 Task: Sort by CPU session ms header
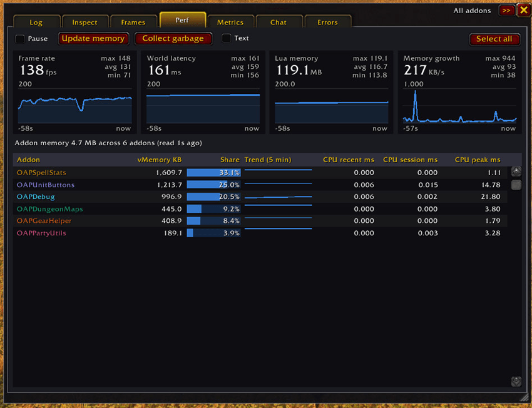(410, 160)
